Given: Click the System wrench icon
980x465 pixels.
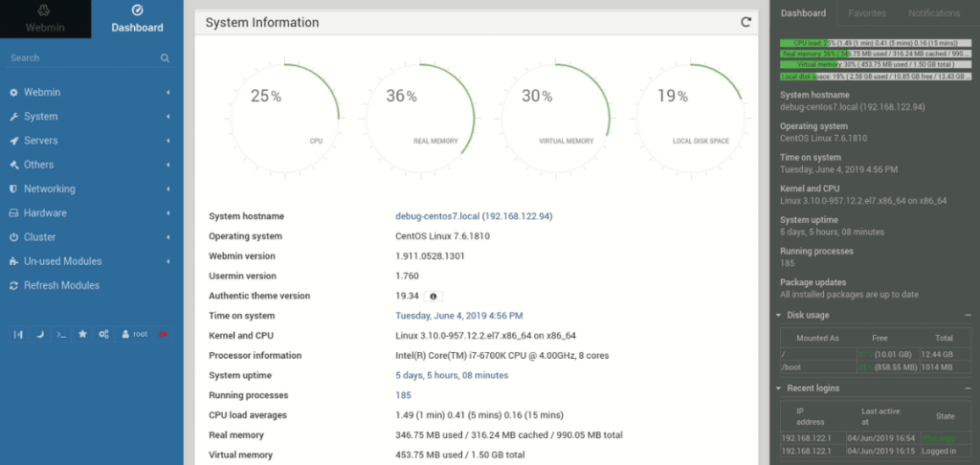Looking at the screenshot, I should 13,117.
